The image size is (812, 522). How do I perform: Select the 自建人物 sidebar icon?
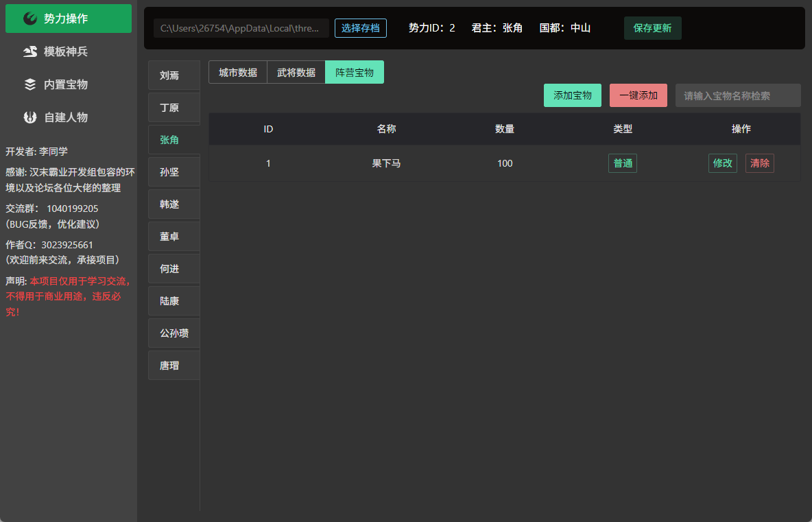[x=31, y=117]
